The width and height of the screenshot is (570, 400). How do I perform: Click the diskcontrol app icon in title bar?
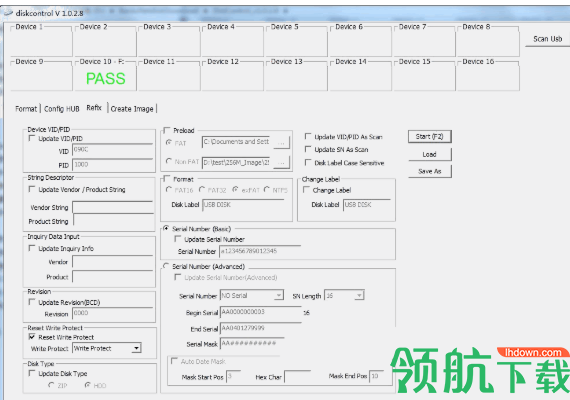[x=8, y=13]
